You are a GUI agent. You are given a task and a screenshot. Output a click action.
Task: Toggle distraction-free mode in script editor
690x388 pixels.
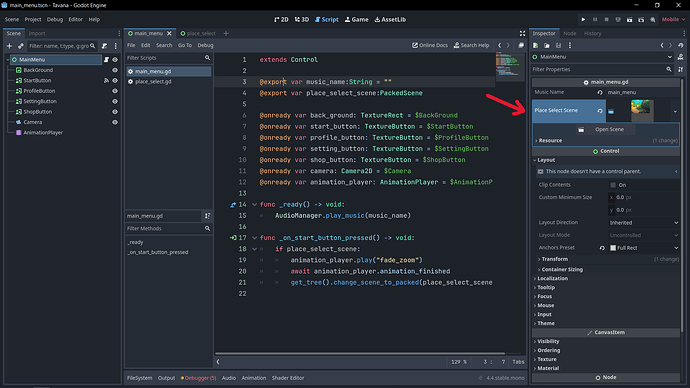coord(522,33)
